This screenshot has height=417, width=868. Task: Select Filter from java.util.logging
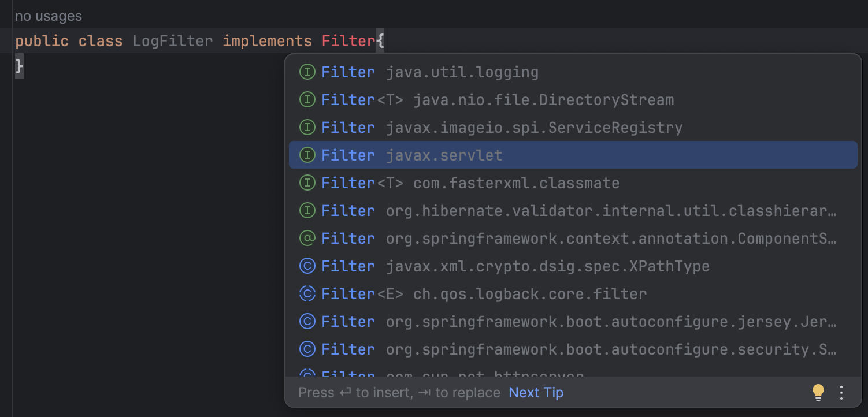click(x=573, y=72)
